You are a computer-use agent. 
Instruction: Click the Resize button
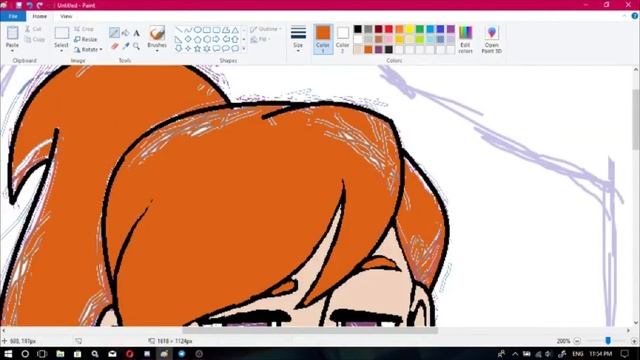[86, 39]
